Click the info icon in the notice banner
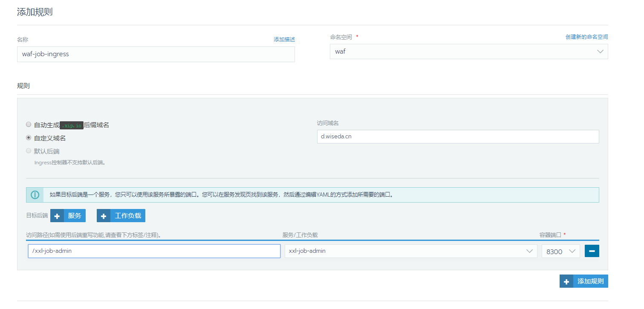The image size is (644, 309). 35,195
